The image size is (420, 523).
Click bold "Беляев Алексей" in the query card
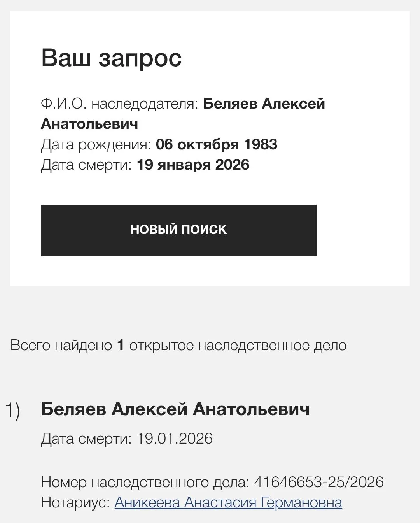pos(264,104)
